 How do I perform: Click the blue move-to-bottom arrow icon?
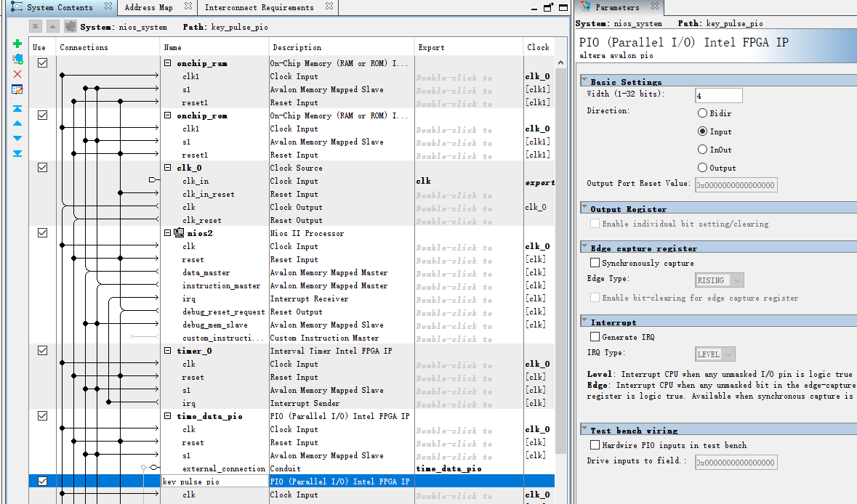17,153
